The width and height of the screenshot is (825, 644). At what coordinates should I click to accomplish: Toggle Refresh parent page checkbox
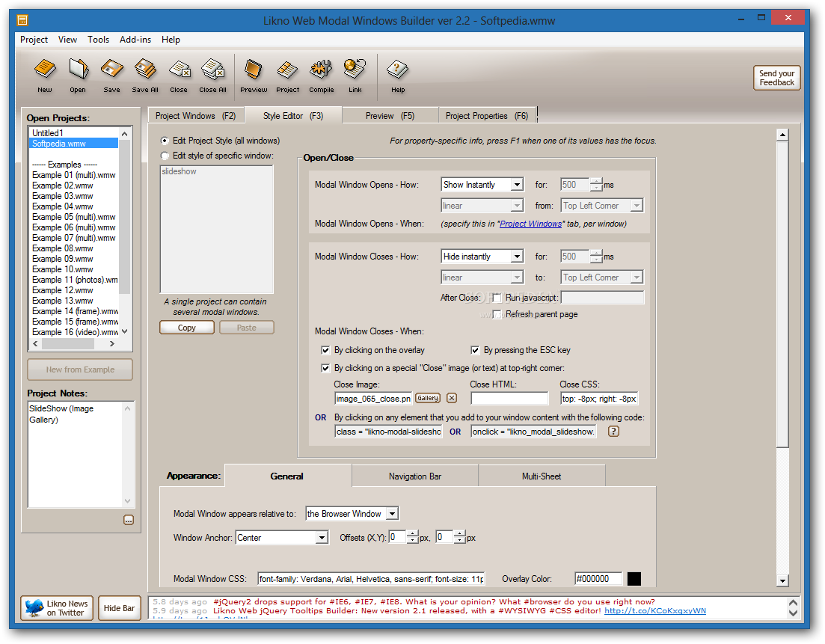[x=496, y=315]
